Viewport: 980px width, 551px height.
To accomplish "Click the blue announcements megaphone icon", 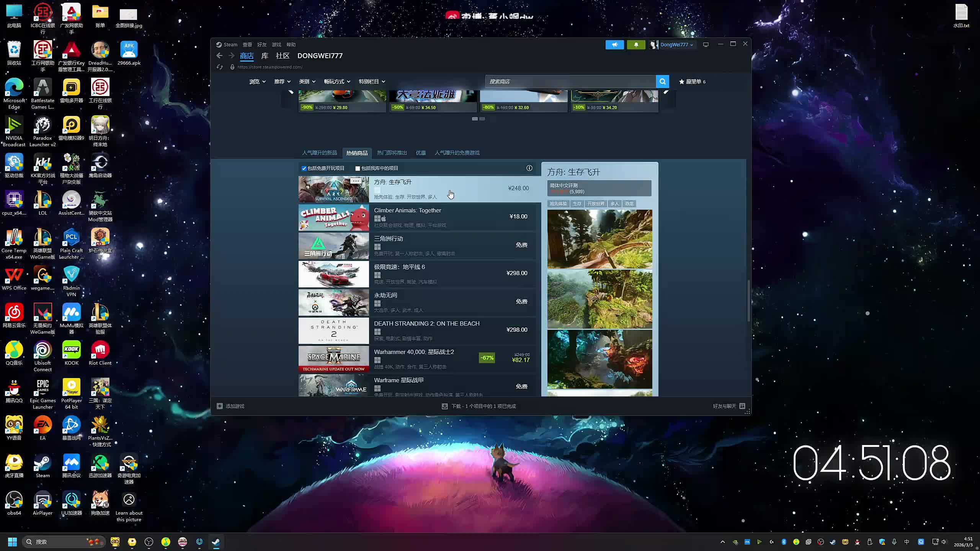I will click(x=614, y=45).
